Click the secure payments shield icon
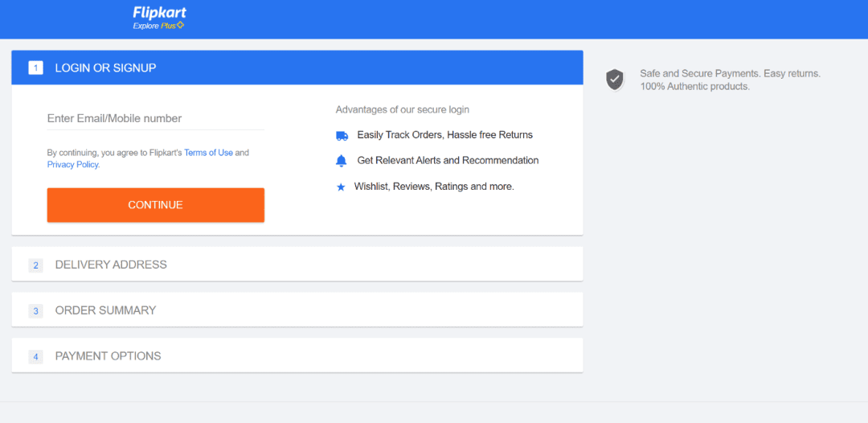Viewport: 868px width, 423px height. [615, 80]
